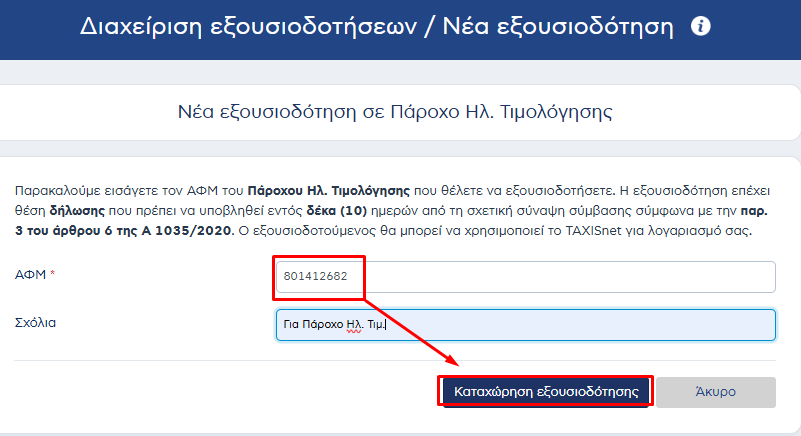This screenshot has width=801, height=436.
Task: Click bold 'Πάροχου Ηλ. Τιμολόγησης' in the instructions
Action: tap(328, 191)
